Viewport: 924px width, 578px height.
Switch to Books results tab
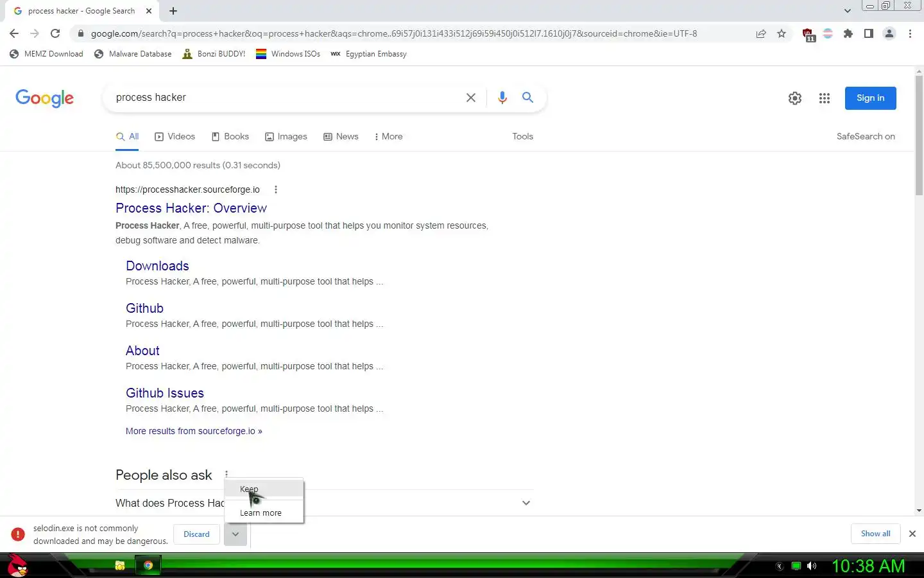pyautogui.click(x=230, y=136)
